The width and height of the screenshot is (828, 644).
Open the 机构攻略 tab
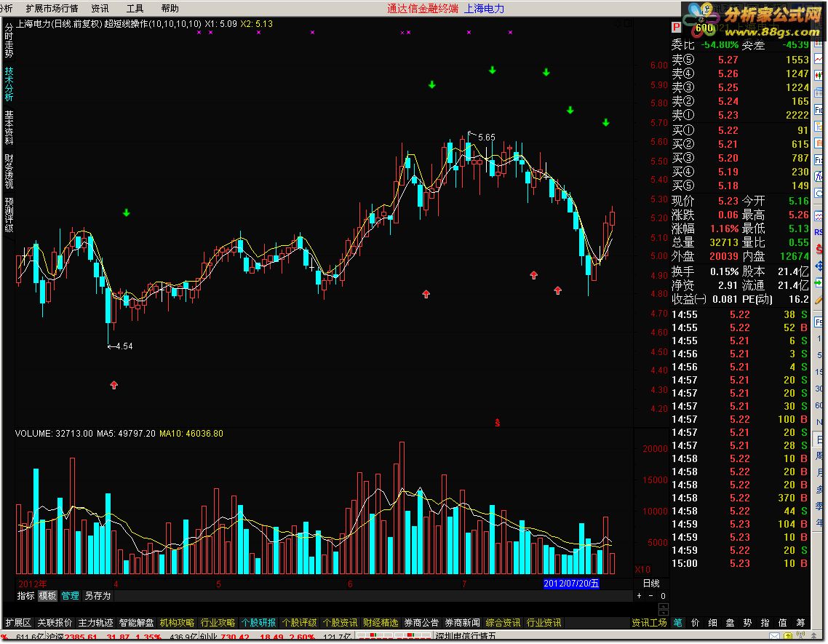click(177, 623)
